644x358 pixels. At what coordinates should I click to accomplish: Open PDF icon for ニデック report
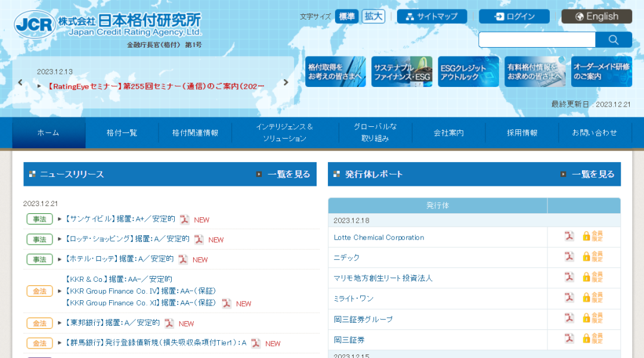(569, 257)
